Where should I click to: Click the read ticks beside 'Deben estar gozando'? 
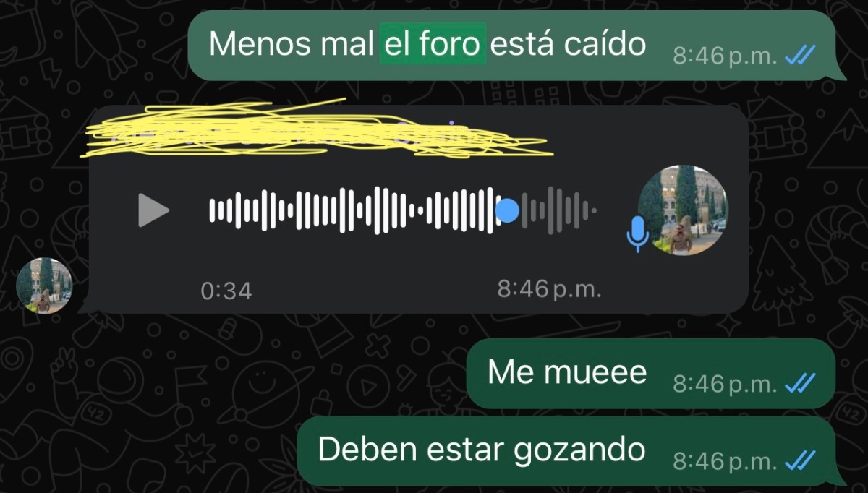(x=799, y=460)
